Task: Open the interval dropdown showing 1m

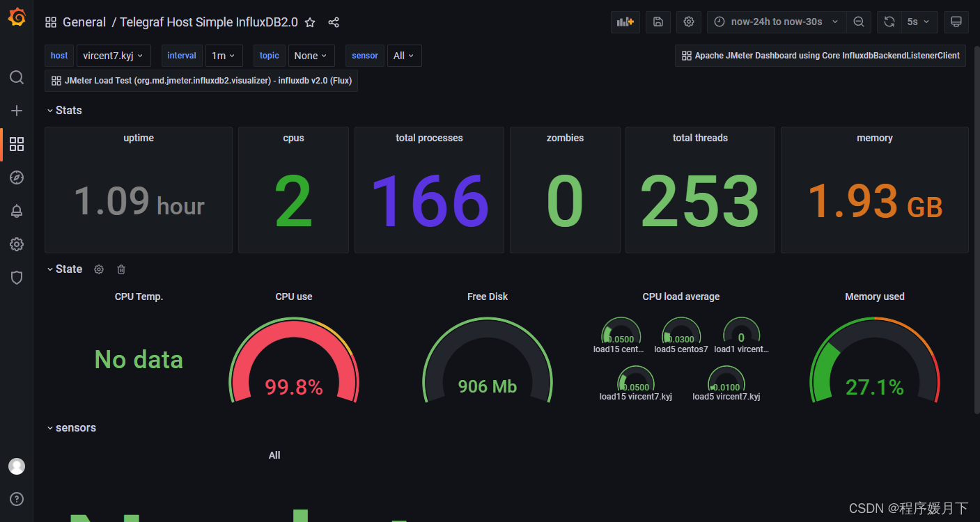Action: coord(224,56)
